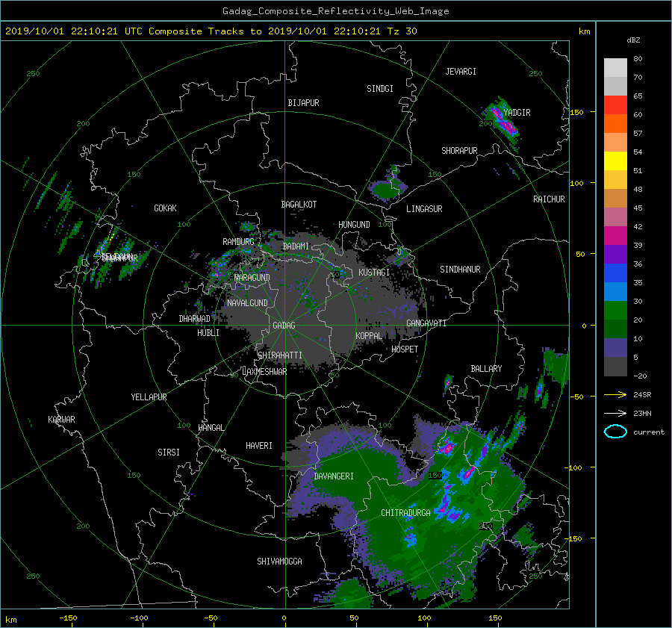Click the LAXMESHWAR city label
The width and height of the screenshot is (672, 628).
(x=264, y=372)
